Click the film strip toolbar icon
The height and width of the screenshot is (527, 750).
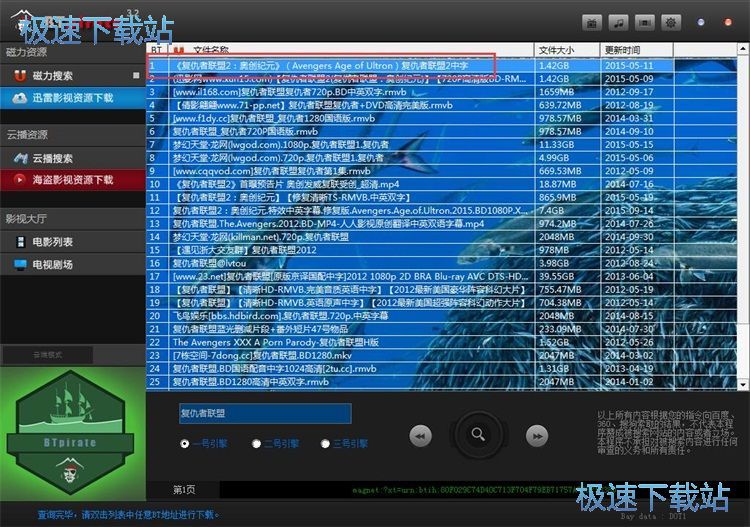pos(645,22)
